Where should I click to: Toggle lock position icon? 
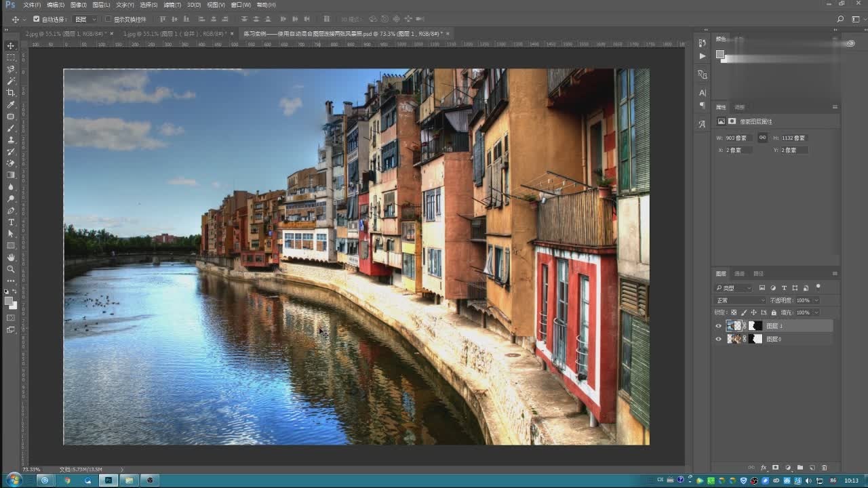tap(753, 312)
